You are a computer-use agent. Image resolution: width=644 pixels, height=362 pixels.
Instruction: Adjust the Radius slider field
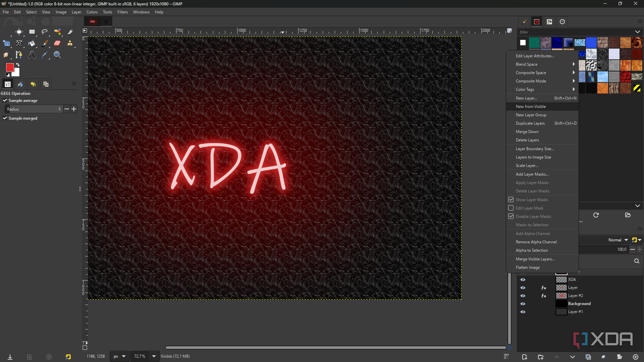tap(34, 109)
